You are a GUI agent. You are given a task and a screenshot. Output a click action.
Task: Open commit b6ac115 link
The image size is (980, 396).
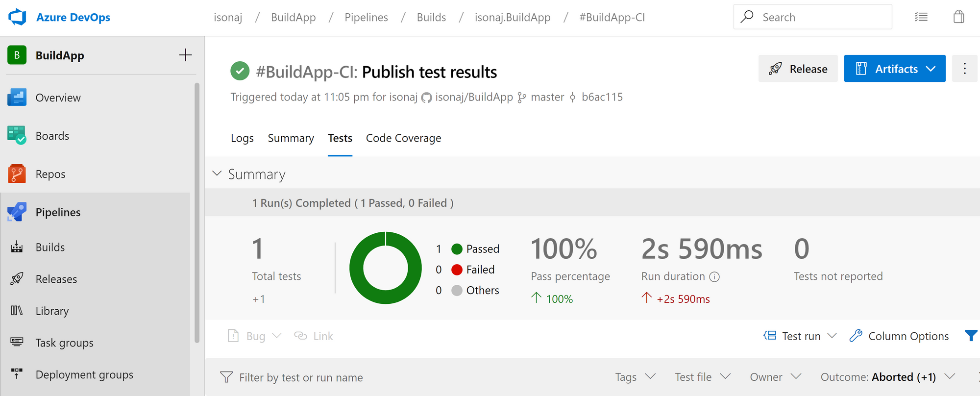[602, 97]
